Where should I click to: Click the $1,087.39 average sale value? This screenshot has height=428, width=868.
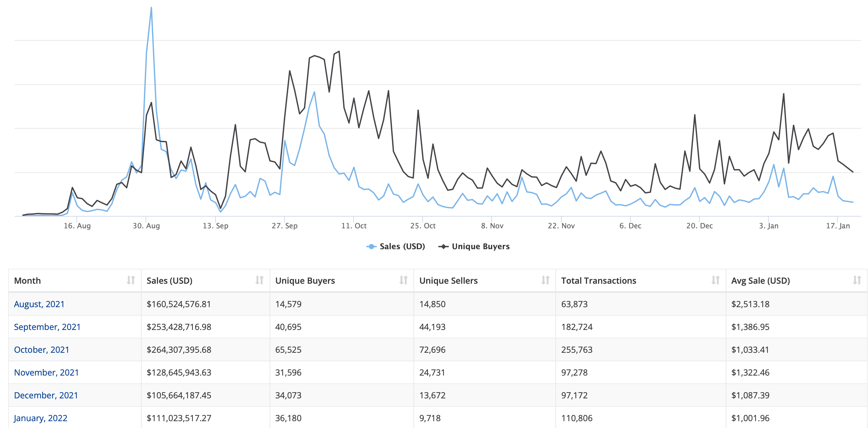point(750,395)
